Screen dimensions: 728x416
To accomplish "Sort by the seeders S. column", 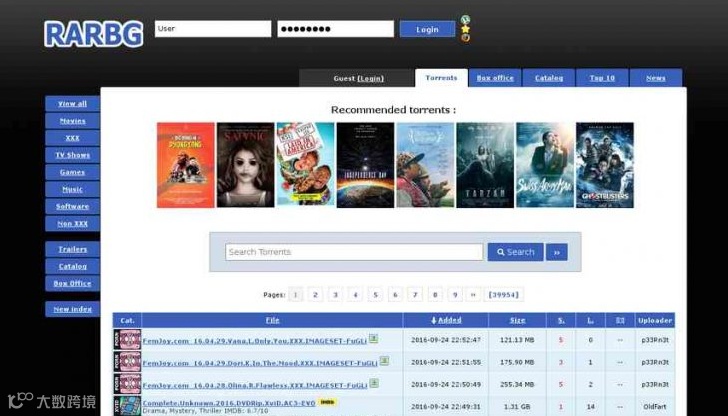I will [561, 320].
